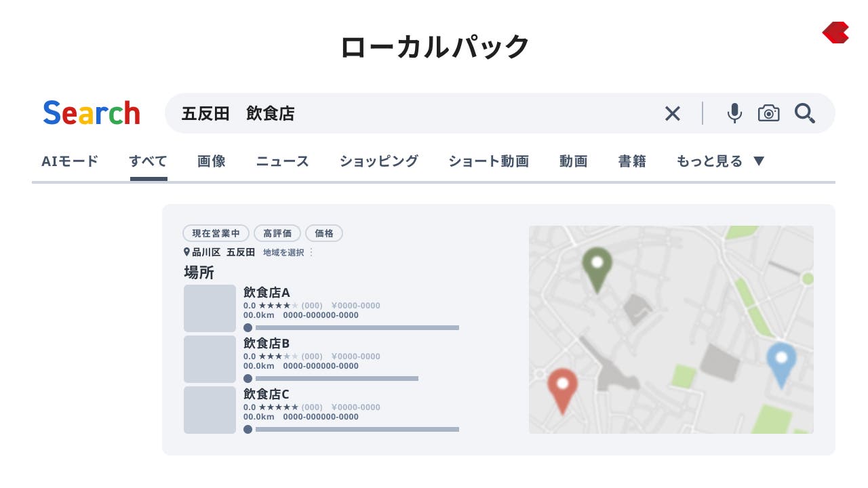Viewport: 868px width, 488px height.
Task: Open the 価格 filter chip
Action: pyautogui.click(x=324, y=233)
